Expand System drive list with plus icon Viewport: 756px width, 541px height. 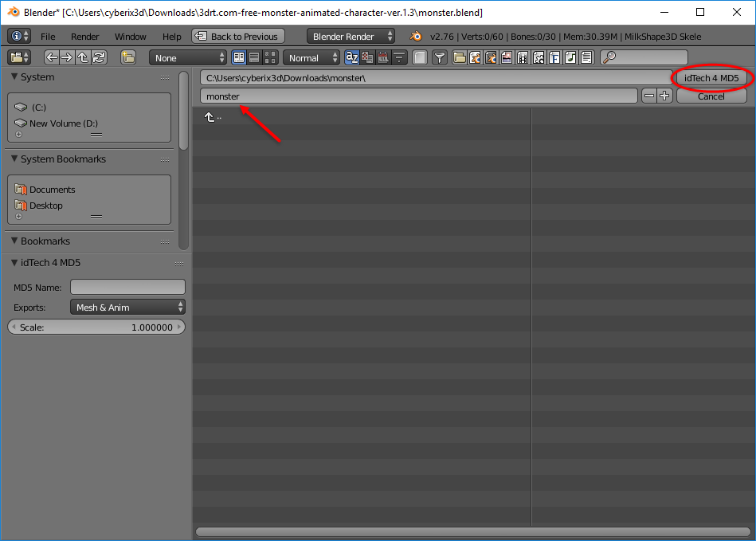pyautogui.click(x=19, y=135)
